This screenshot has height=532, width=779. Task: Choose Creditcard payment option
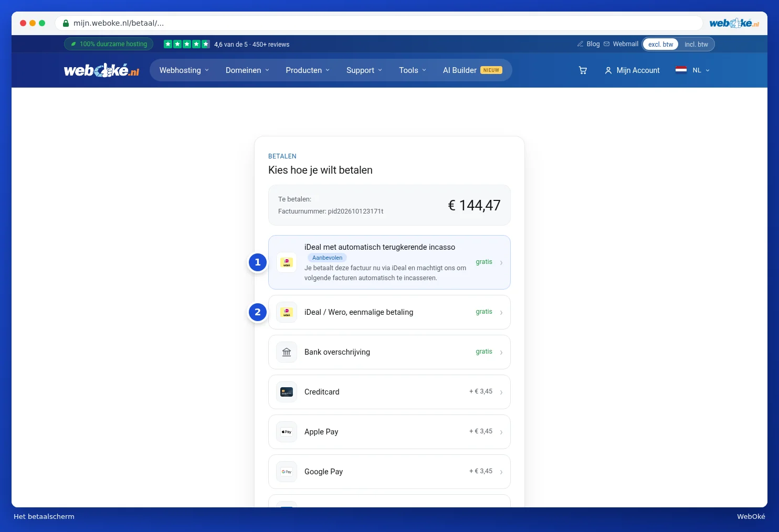point(389,392)
